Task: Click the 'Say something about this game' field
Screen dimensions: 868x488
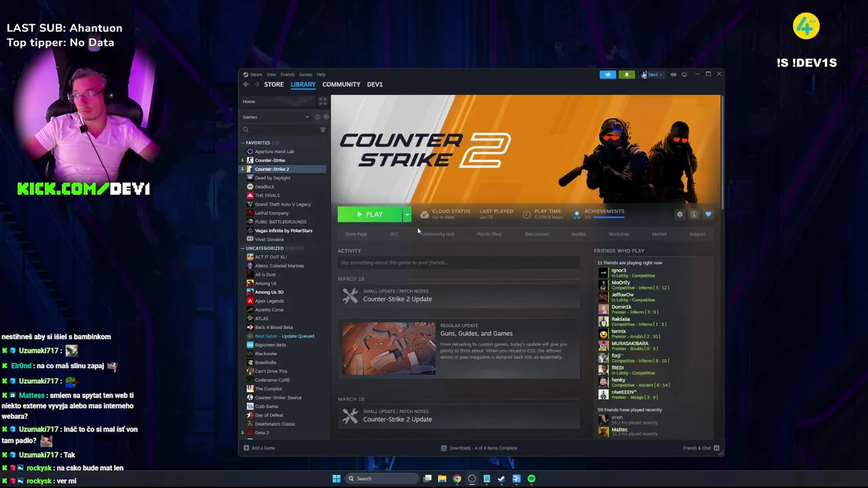Action: [x=459, y=263]
